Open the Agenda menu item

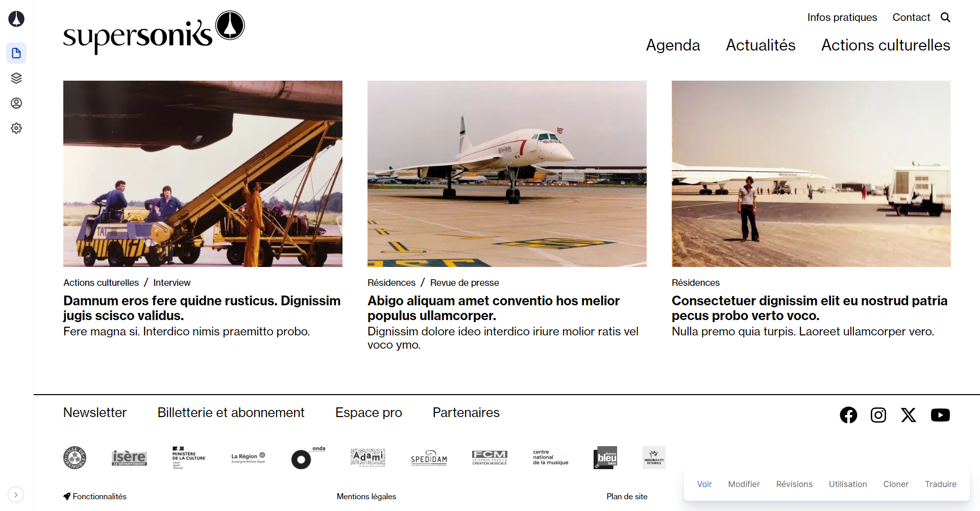(x=673, y=45)
